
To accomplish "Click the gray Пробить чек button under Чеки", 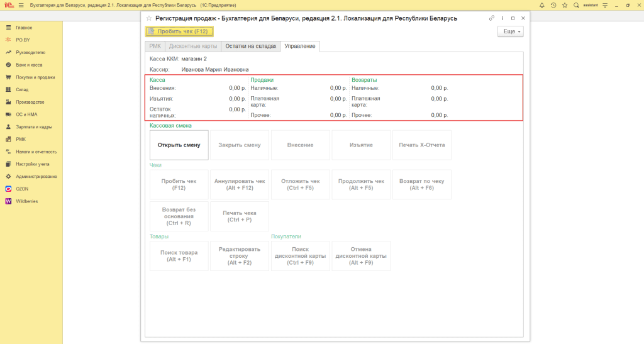I will pos(179,185).
